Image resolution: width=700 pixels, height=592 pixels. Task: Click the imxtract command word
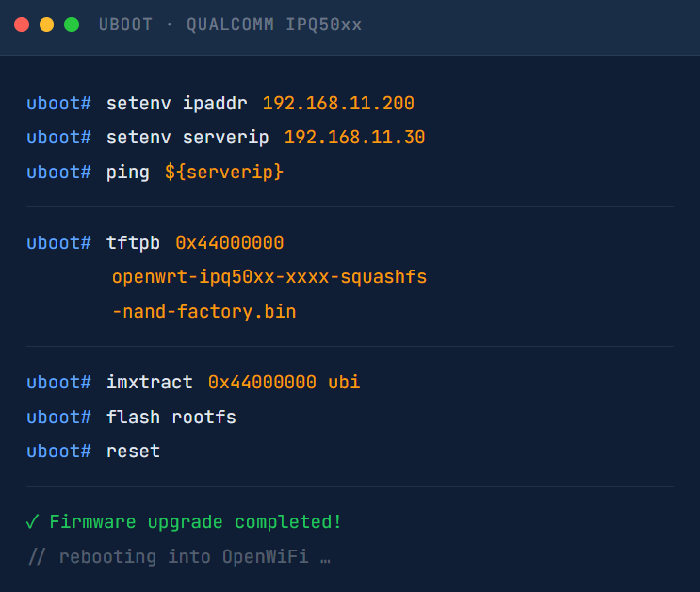149,383
